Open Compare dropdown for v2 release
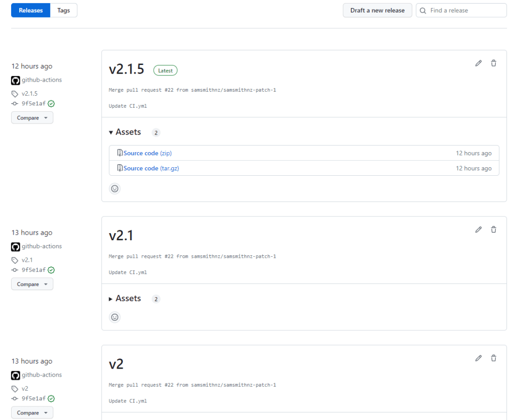 pyautogui.click(x=32, y=413)
